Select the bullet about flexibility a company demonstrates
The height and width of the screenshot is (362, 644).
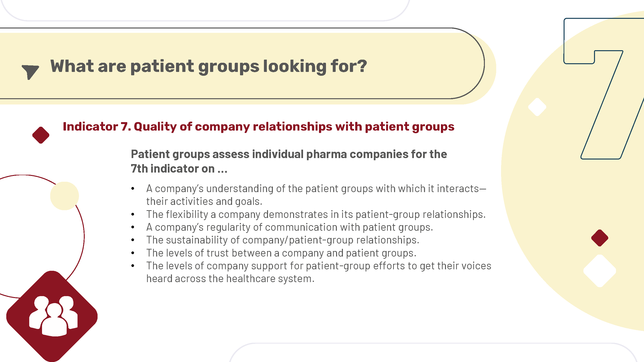(x=316, y=214)
